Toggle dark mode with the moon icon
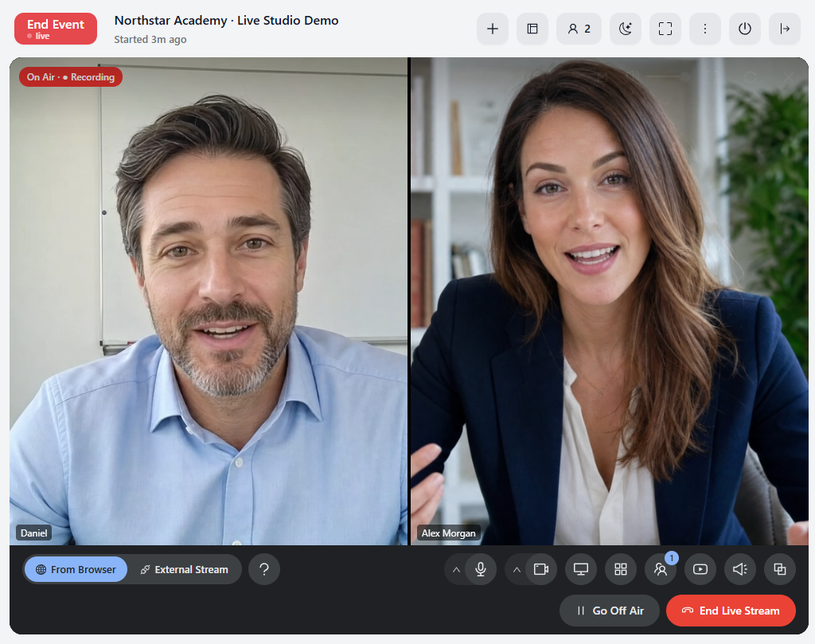This screenshot has width=815, height=644. [x=626, y=29]
